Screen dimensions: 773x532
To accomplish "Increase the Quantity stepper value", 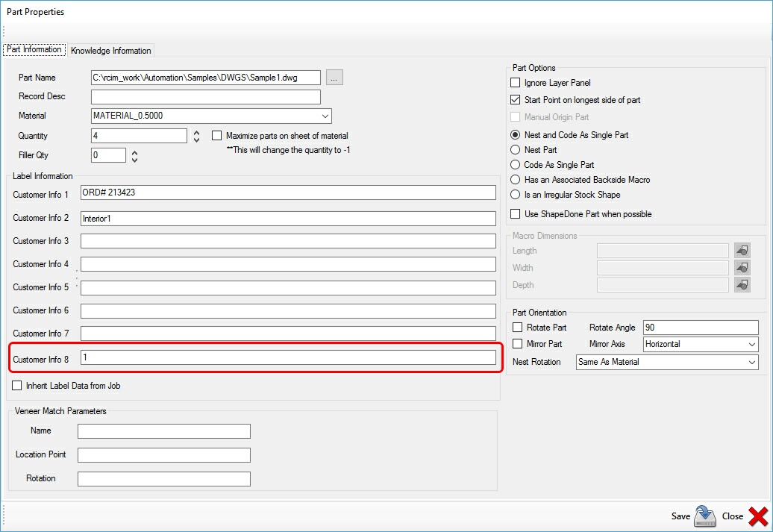I will [196, 133].
